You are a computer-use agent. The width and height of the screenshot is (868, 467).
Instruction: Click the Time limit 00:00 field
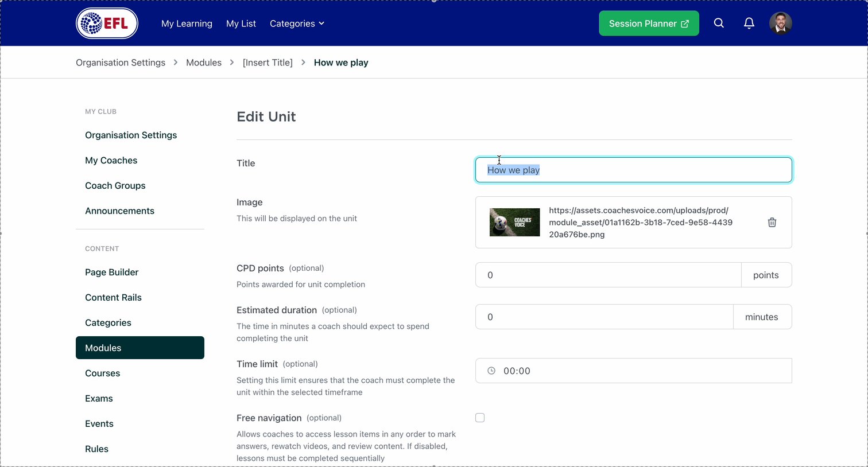634,371
